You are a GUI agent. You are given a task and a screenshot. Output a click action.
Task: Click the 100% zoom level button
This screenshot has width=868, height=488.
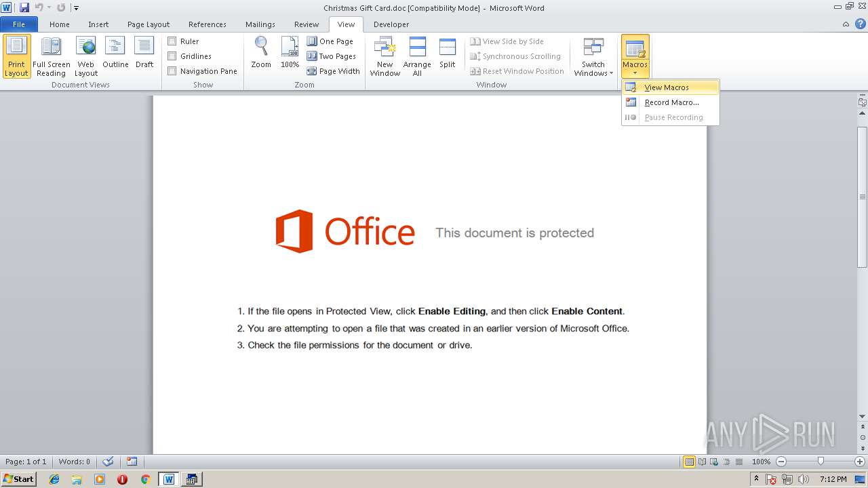[761, 462]
